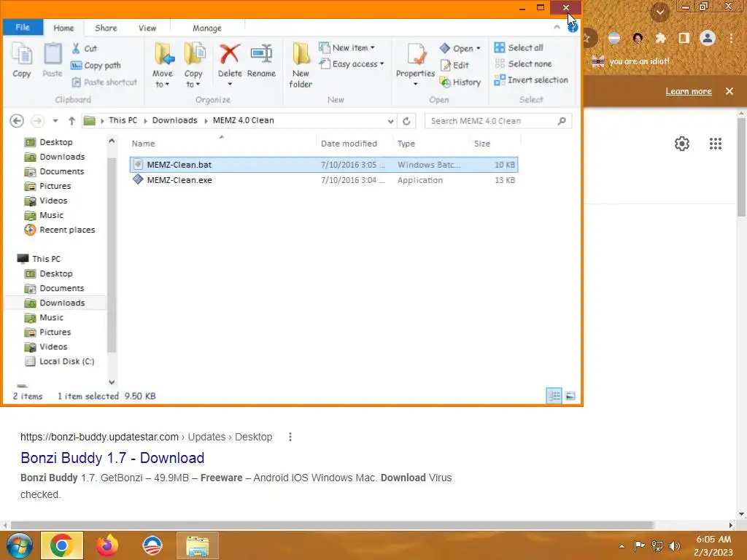Switch to the View ribbon tab
This screenshot has height=560, width=747.
(x=147, y=28)
